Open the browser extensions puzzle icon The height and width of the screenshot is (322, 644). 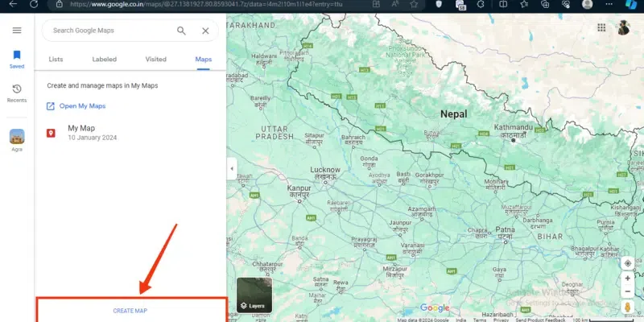480,4
